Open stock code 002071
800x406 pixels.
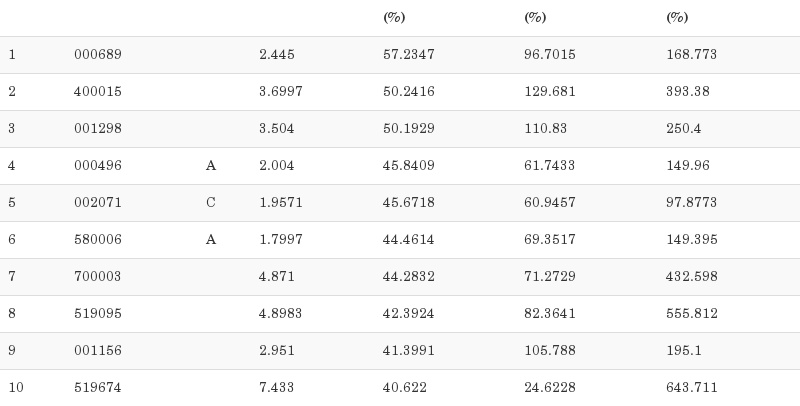click(97, 203)
